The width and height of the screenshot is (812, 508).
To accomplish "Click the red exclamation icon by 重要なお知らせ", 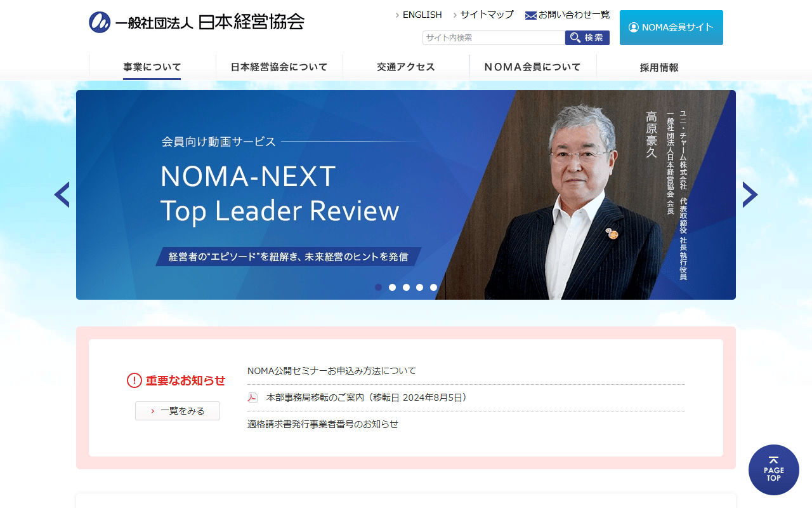I will pos(134,380).
